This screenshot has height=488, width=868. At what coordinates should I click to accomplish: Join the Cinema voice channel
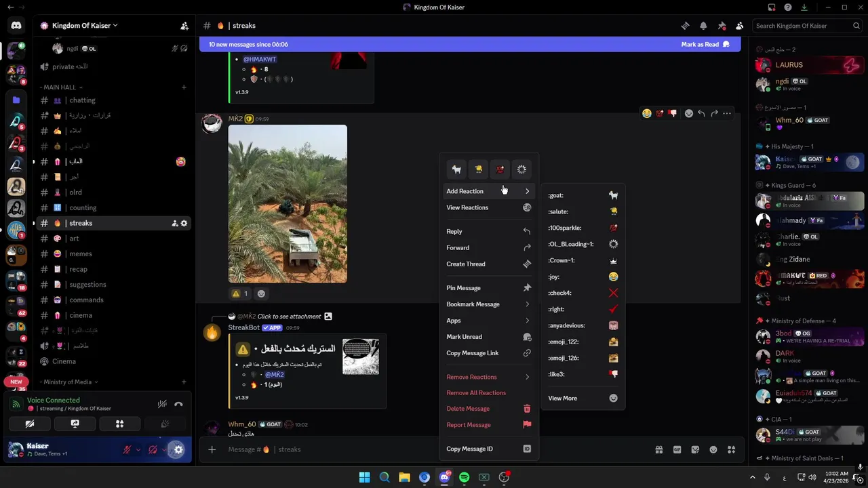pos(113,361)
